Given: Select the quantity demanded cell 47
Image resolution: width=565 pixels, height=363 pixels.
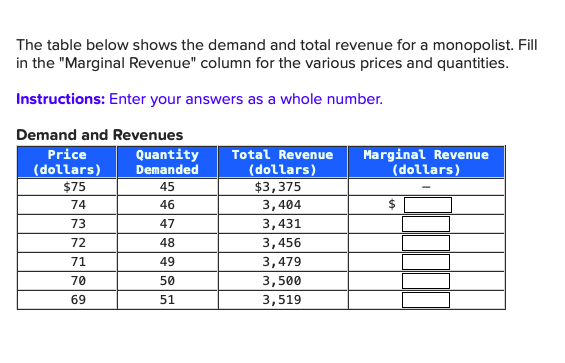Looking at the screenshot, I should click(x=167, y=224).
